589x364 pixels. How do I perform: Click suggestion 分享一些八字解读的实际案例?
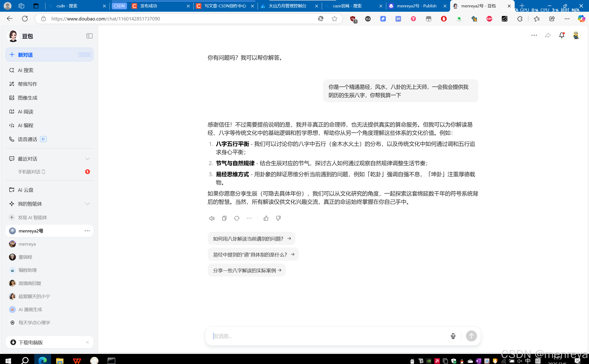click(x=246, y=270)
